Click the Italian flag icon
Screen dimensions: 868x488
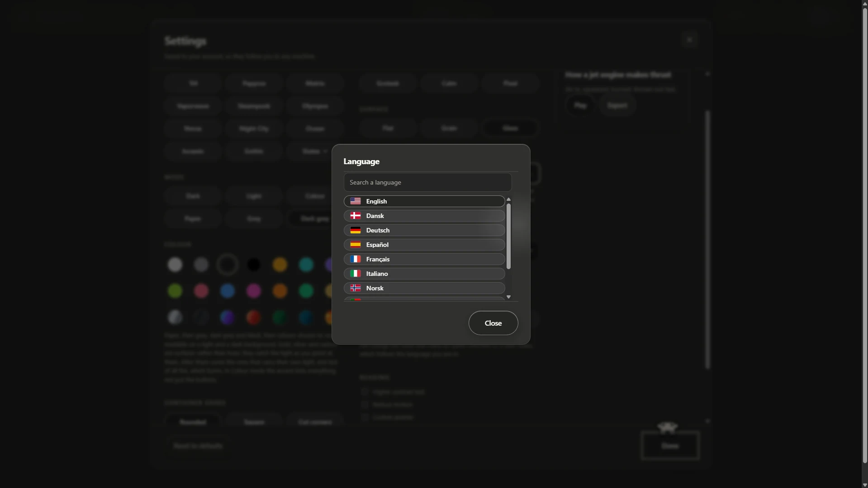coord(356,274)
